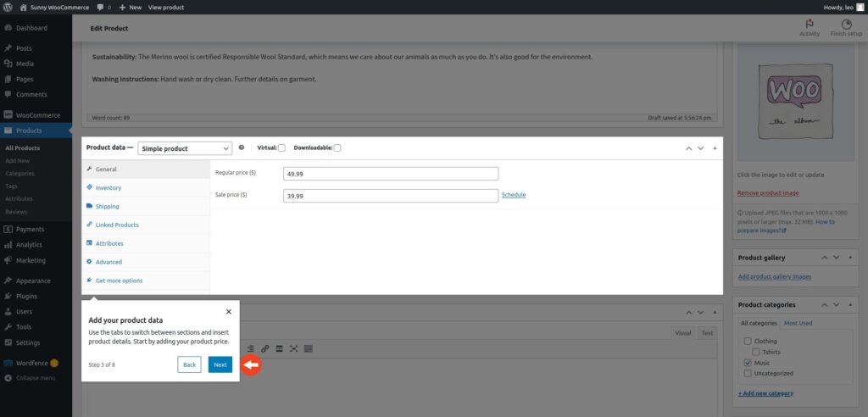This screenshot has width=868, height=417.
Task: Open the comments bubble in admin bar
Action: (104, 7)
